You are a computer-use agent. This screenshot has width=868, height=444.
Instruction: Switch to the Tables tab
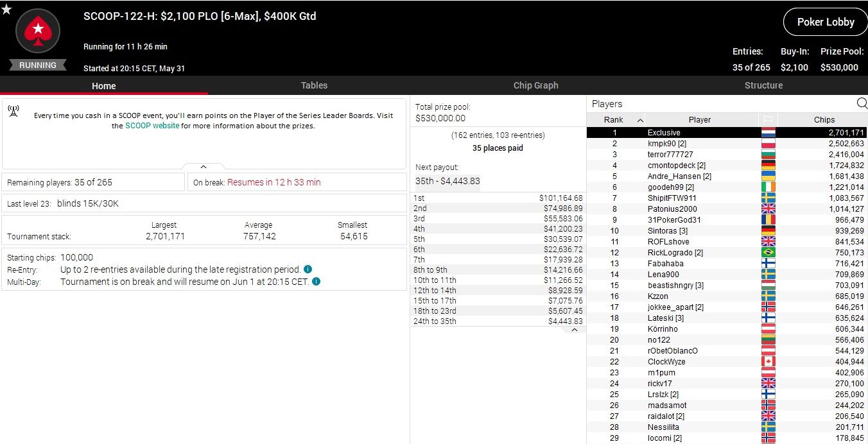click(314, 85)
